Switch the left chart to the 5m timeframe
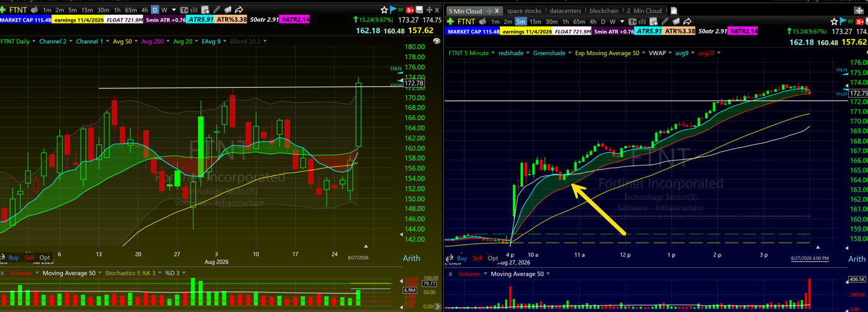 pos(73,10)
